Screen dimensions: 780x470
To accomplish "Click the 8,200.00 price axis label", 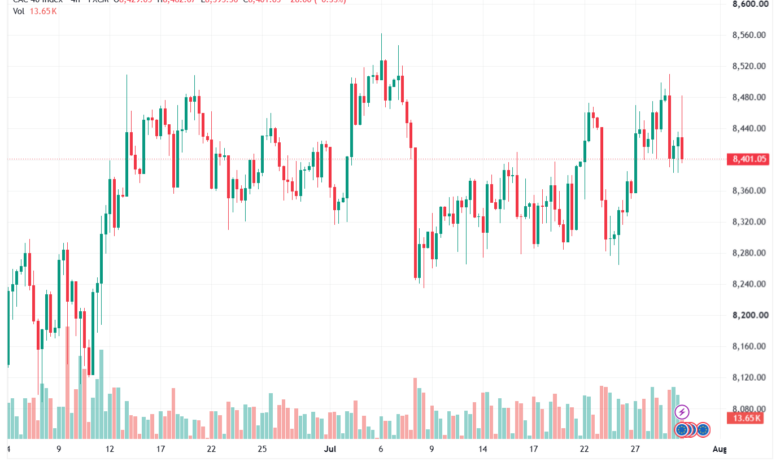I will click(x=750, y=315).
